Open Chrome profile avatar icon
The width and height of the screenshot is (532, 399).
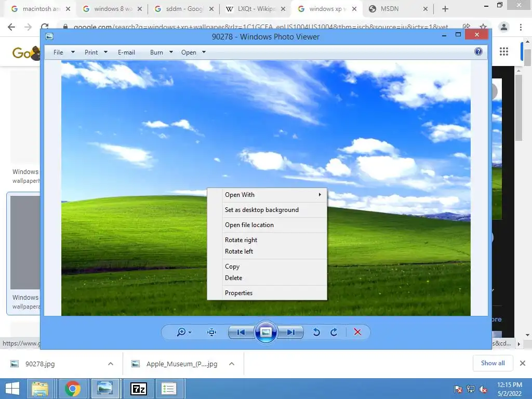(504, 27)
